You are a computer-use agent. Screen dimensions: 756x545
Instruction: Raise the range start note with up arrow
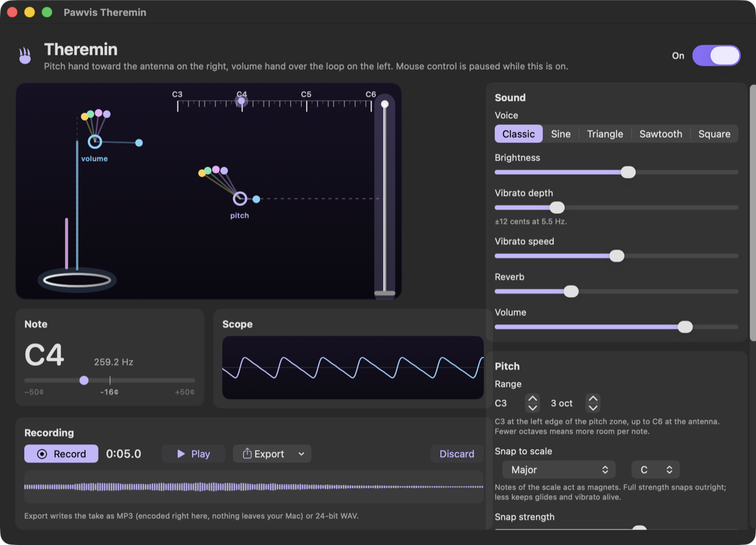pyautogui.click(x=532, y=399)
